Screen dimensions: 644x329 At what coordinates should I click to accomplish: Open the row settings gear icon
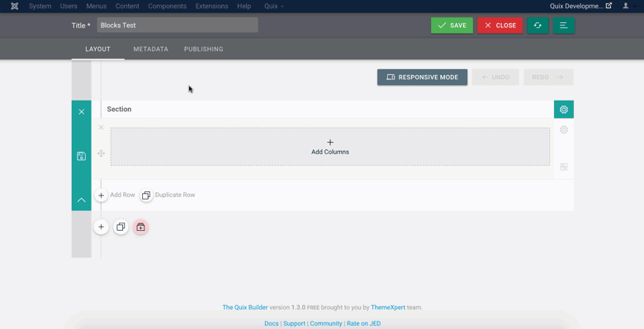point(563,129)
